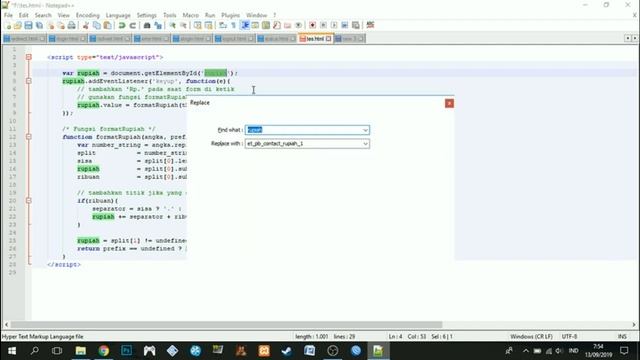Click Save recorded macro icon
This screenshot has height=360, width=640.
[356, 25]
